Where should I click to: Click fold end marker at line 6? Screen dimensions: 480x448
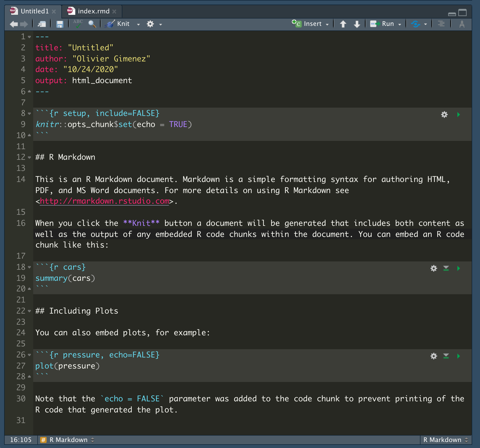point(30,91)
